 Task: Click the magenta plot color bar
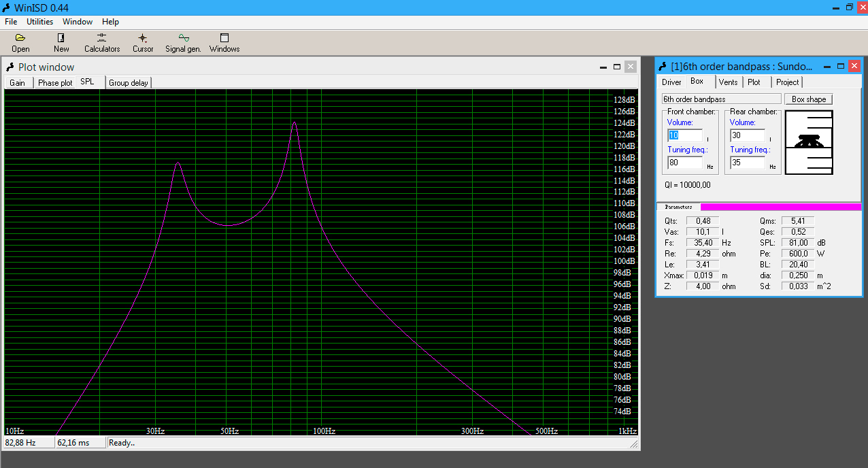780,207
